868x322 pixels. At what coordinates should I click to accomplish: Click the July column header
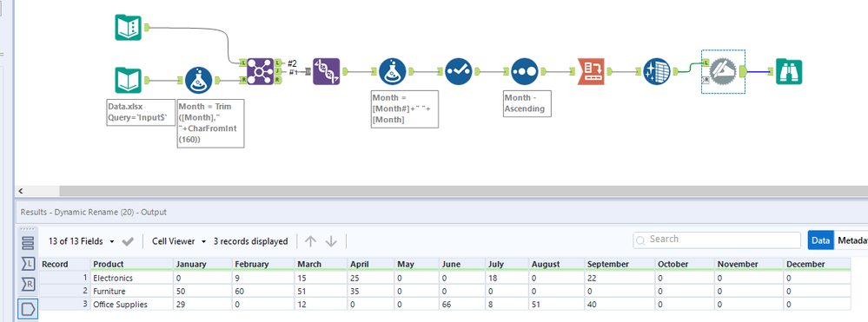(507, 264)
